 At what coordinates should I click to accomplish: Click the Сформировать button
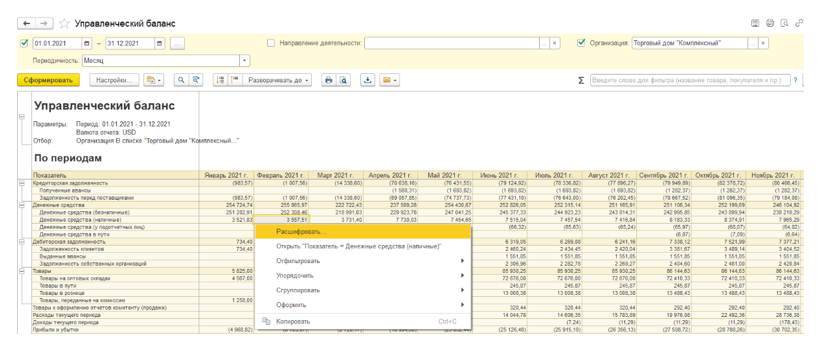48,80
